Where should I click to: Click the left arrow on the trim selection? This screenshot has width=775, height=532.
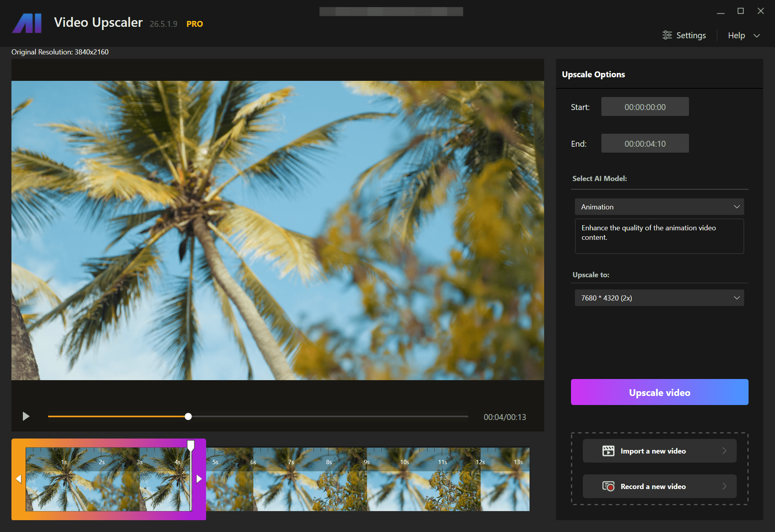19,478
